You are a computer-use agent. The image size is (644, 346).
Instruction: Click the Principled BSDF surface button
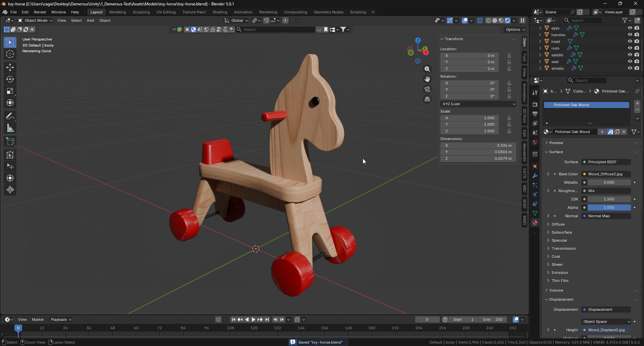click(606, 162)
